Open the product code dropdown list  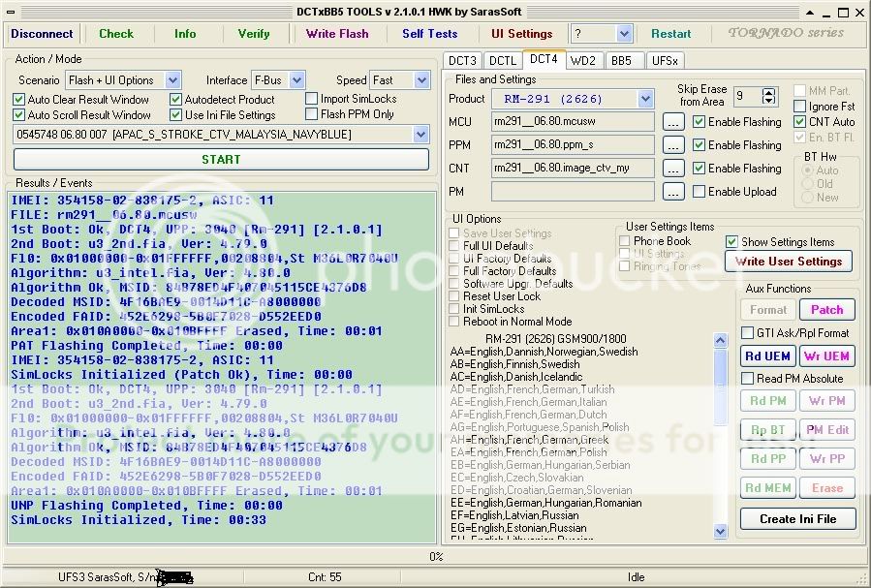(x=420, y=135)
